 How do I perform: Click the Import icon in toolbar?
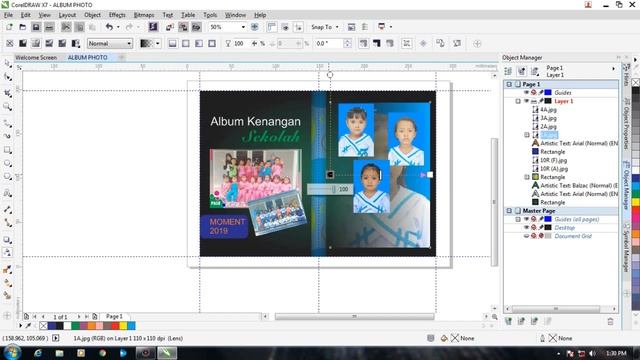pyautogui.click(x=170, y=27)
